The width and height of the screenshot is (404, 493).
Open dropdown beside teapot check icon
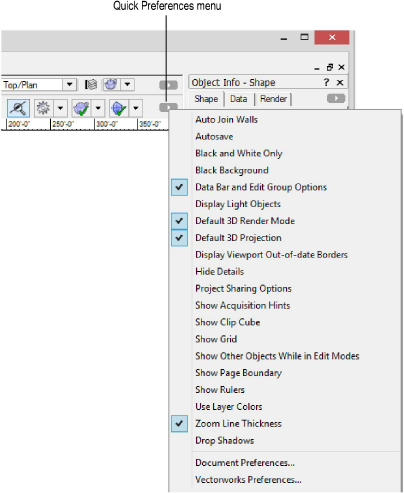(98, 108)
